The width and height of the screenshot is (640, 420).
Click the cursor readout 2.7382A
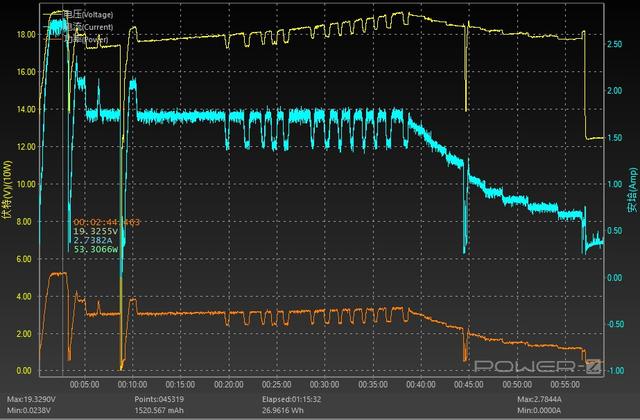pos(93,240)
